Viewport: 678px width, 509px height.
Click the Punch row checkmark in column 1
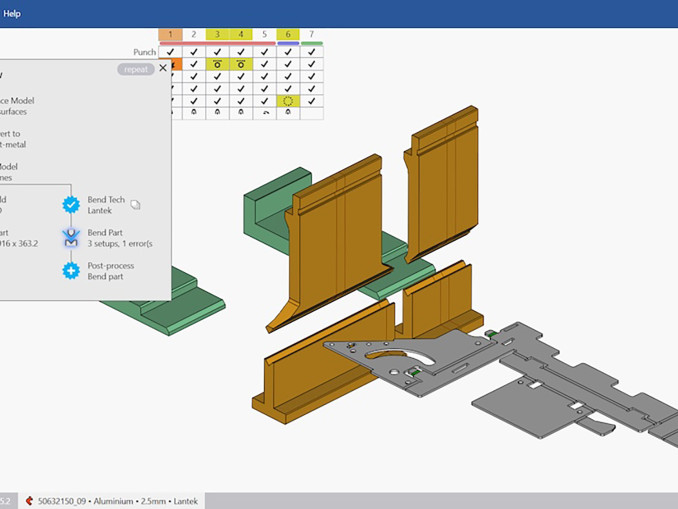pyautogui.click(x=170, y=52)
